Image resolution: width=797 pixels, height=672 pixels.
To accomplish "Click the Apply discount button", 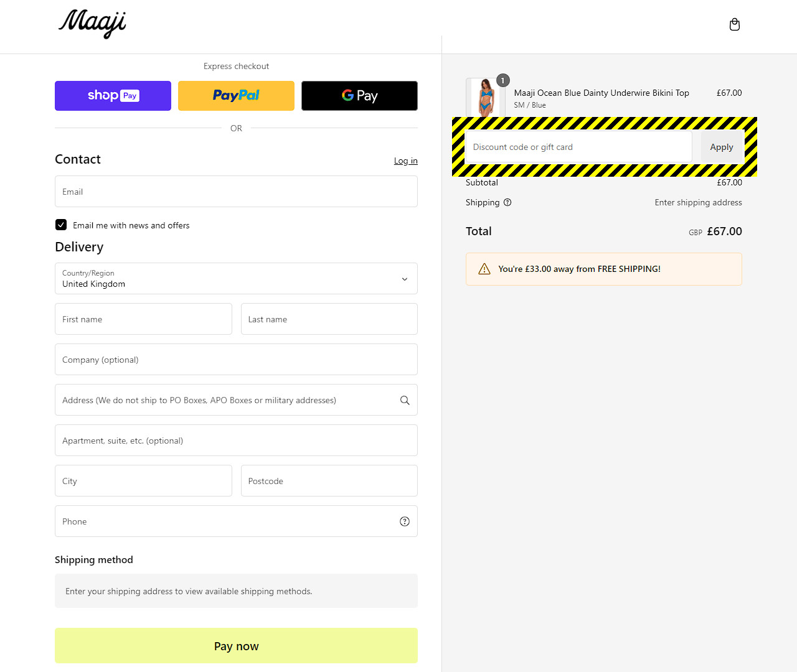I will [x=722, y=147].
